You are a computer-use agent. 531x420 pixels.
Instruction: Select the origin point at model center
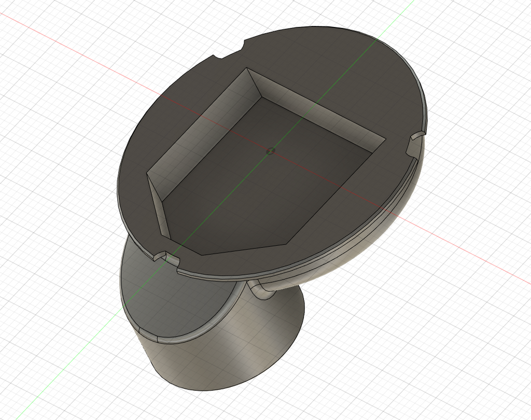point(271,151)
